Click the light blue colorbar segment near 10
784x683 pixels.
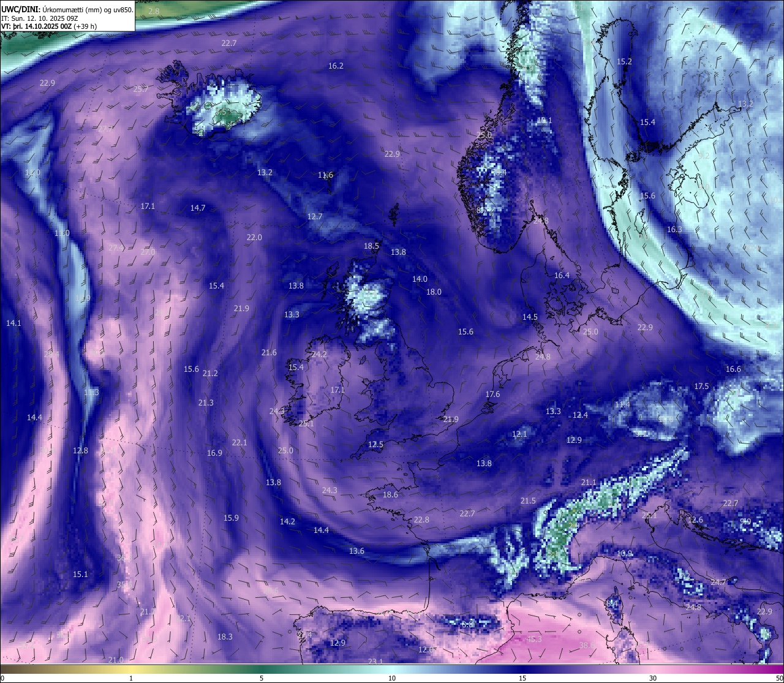[x=392, y=668]
